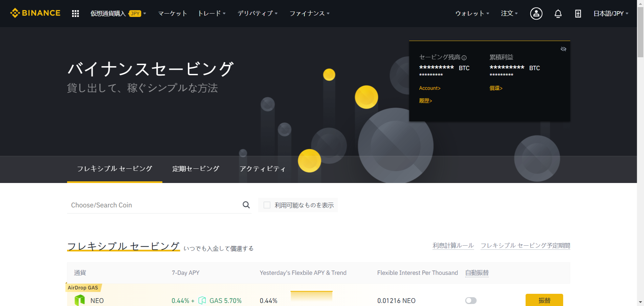
Task: Click the GAS 5.70% text
Action: click(225, 301)
